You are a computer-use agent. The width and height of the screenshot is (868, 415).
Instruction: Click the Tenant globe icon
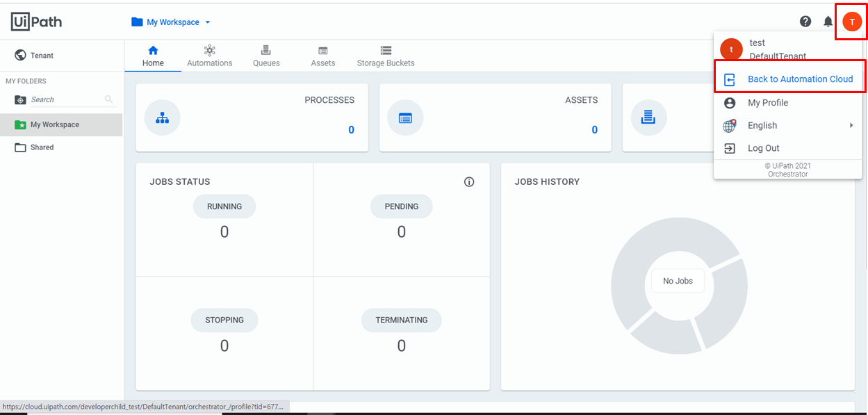(20, 55)
